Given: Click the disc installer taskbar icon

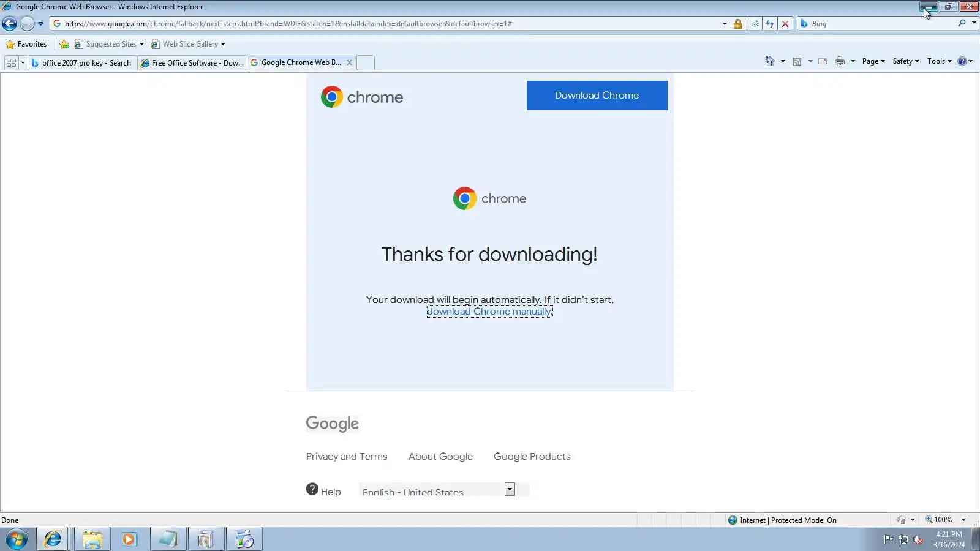Looking at the screenshot, I should point(244,539).
